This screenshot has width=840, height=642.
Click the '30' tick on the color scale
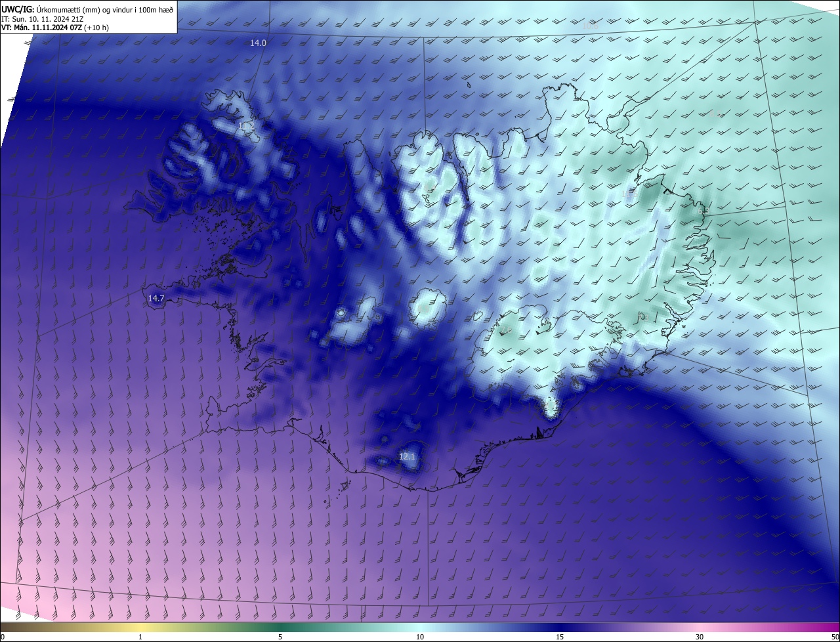(700, 637)
